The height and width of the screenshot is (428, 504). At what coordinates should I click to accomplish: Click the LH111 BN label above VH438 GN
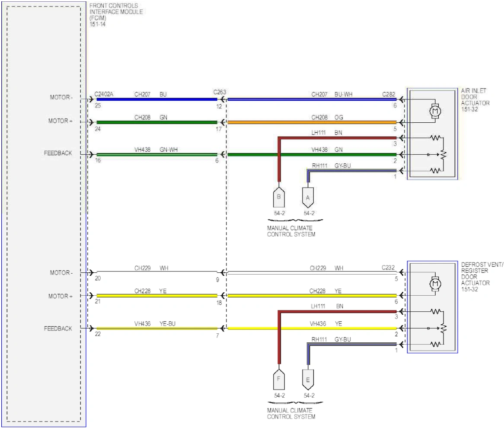327,132
